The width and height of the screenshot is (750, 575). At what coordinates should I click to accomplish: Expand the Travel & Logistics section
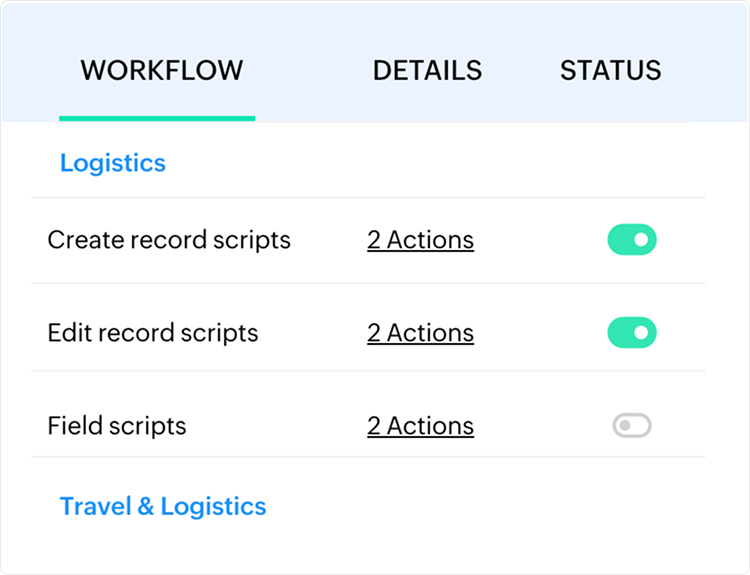tap(163, 506)
